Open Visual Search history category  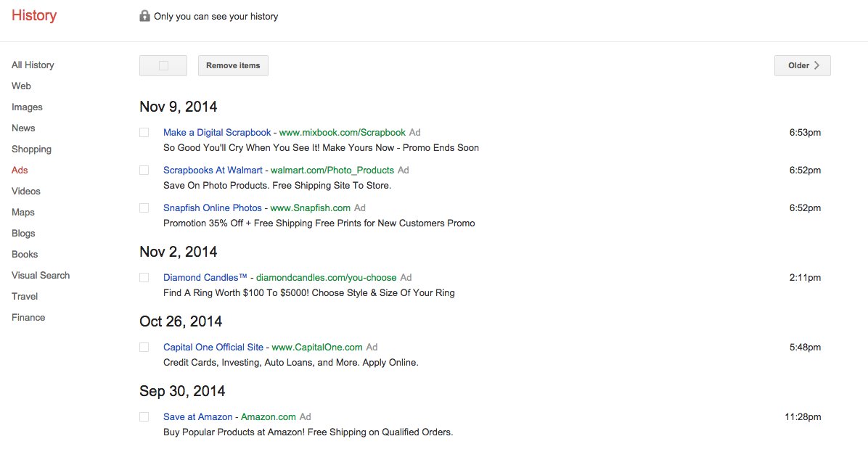point(41,276)
